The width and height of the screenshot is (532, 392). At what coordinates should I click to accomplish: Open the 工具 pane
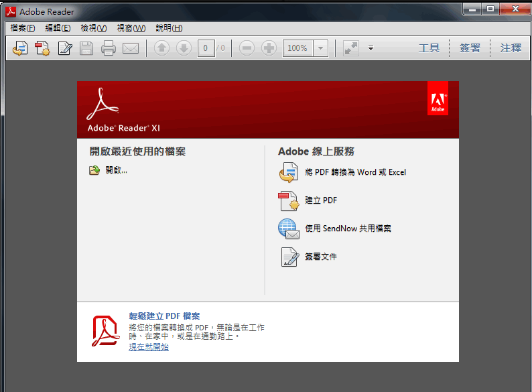tap(429, 48)
